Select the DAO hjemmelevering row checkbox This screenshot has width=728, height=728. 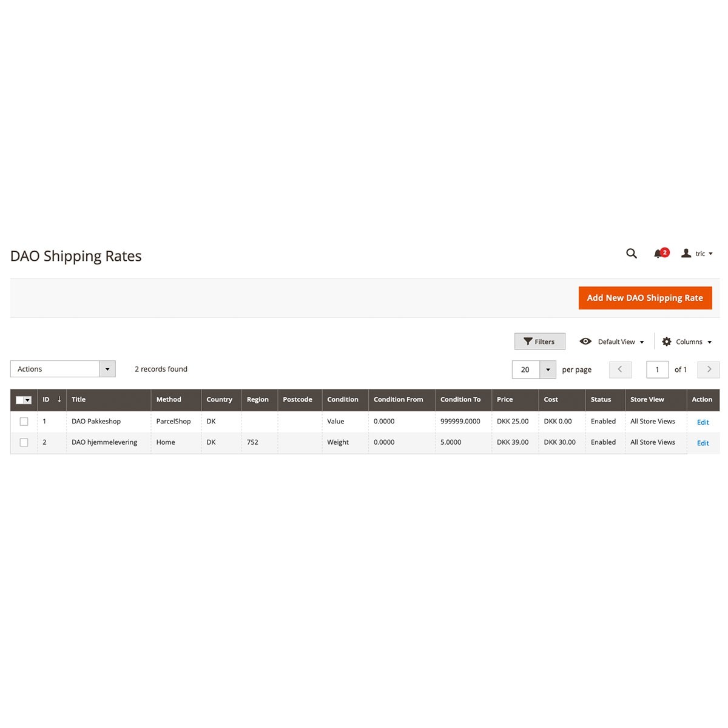tap(24, 442)
